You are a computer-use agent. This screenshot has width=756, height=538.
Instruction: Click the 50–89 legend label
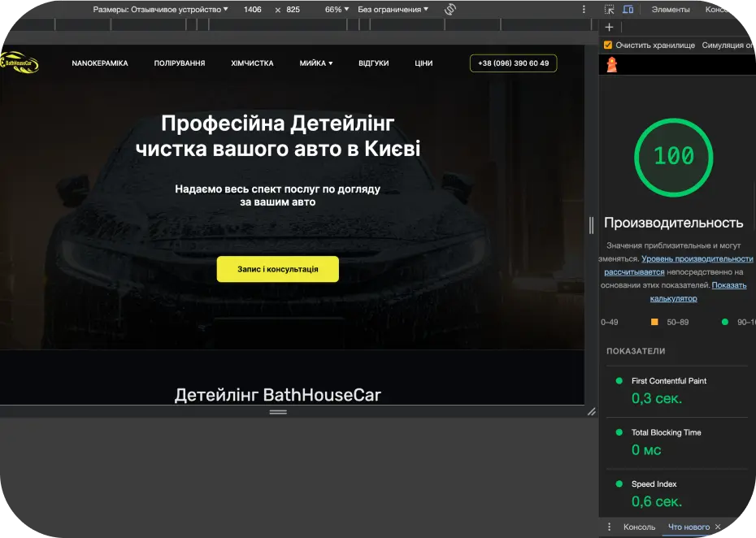677,322
